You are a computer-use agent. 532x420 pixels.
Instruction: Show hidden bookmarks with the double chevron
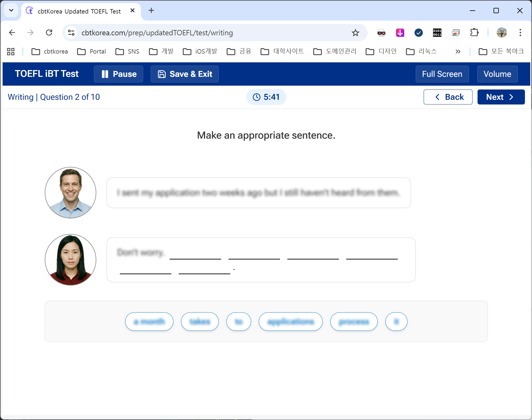(458, 52)
